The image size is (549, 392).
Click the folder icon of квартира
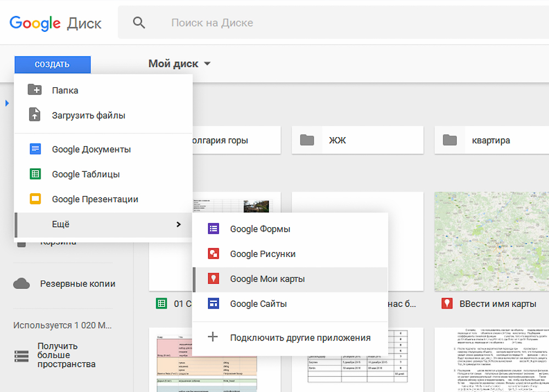(x=450, y=141)
